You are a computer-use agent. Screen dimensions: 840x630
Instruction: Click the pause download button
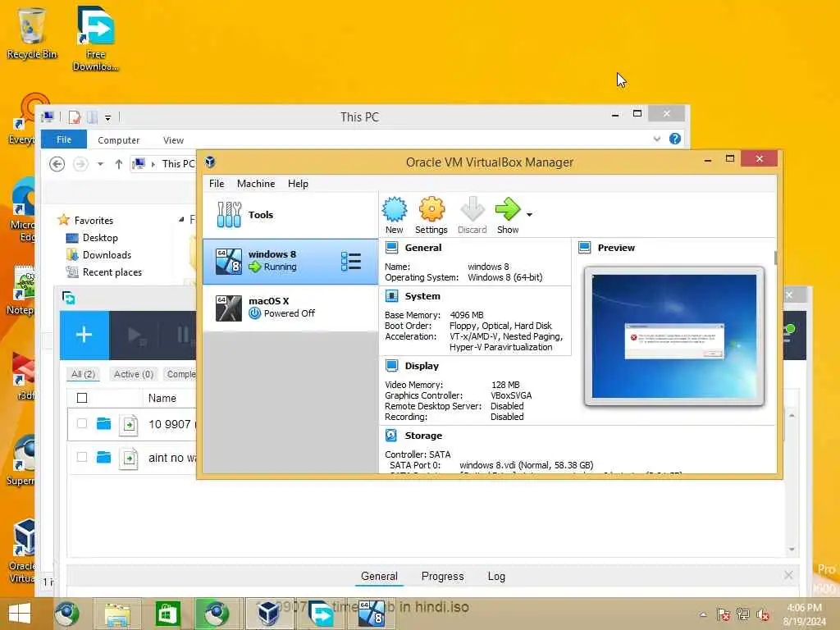[183, 336]
